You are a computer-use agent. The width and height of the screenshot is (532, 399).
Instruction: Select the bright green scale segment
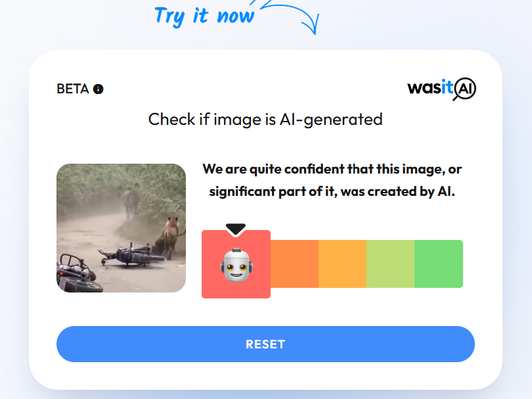coord(439,264)
